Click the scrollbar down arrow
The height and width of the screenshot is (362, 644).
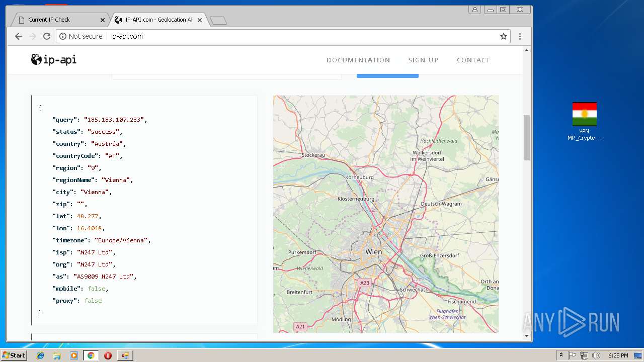tap(527, 336)
